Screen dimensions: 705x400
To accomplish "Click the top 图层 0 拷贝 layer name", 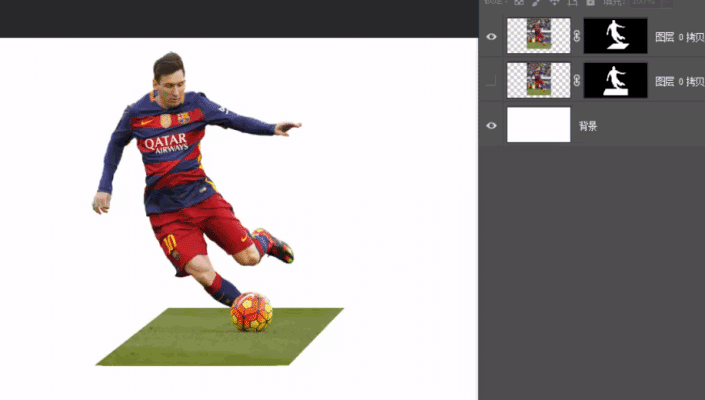I will (x=680, y=37).
